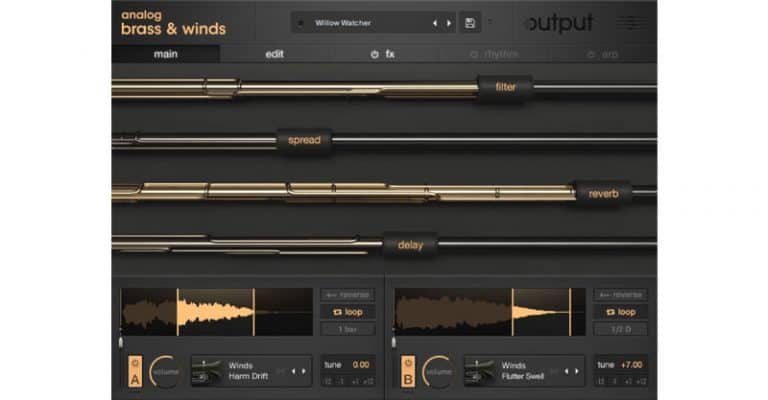Switch to the edit tab
Viewport: 768px width, 400px height.
pyautogui.click(x=274, y=54)
